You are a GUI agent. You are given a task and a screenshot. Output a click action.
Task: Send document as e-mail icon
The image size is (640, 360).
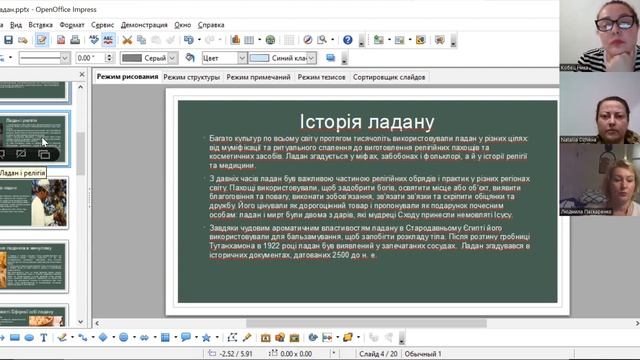tap(23, 40)
